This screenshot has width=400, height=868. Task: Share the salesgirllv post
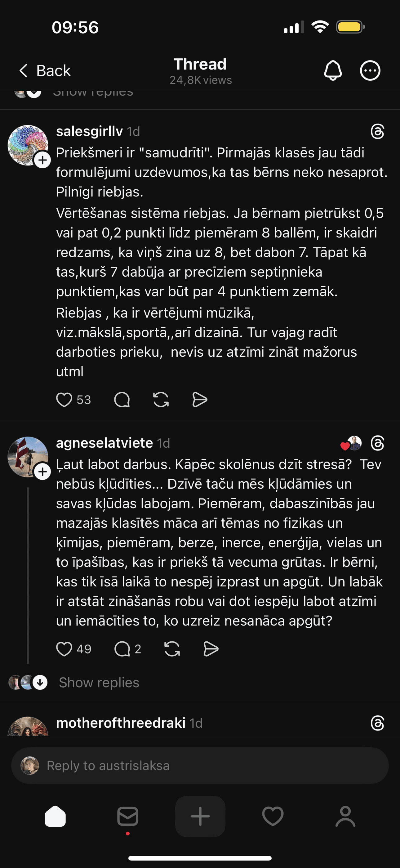tap(200, 400)
